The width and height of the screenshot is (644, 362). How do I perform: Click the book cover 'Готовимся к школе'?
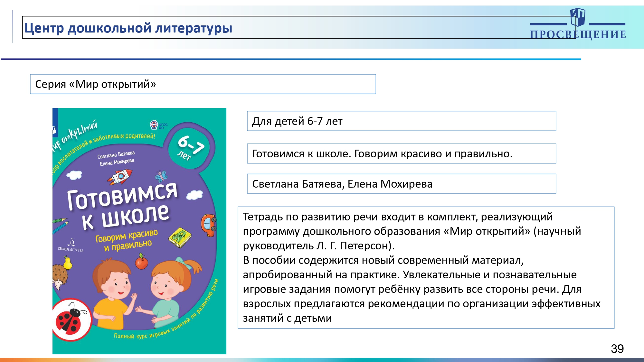[x=139, y=231]
